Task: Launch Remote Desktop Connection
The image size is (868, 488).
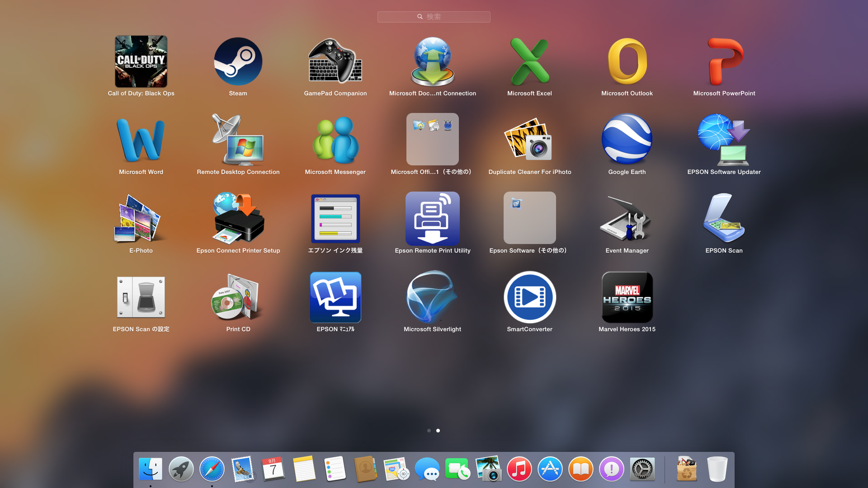Action: (238, 139)
